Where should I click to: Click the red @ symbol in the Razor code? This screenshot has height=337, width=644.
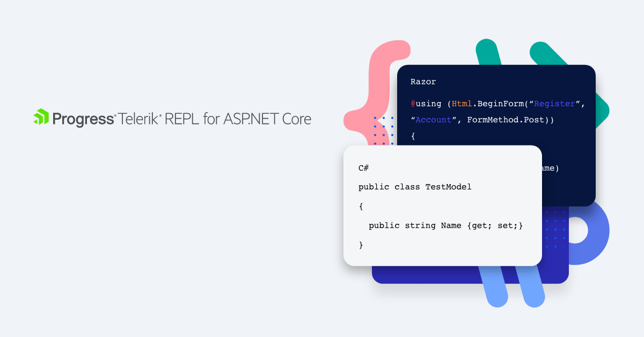412,104
